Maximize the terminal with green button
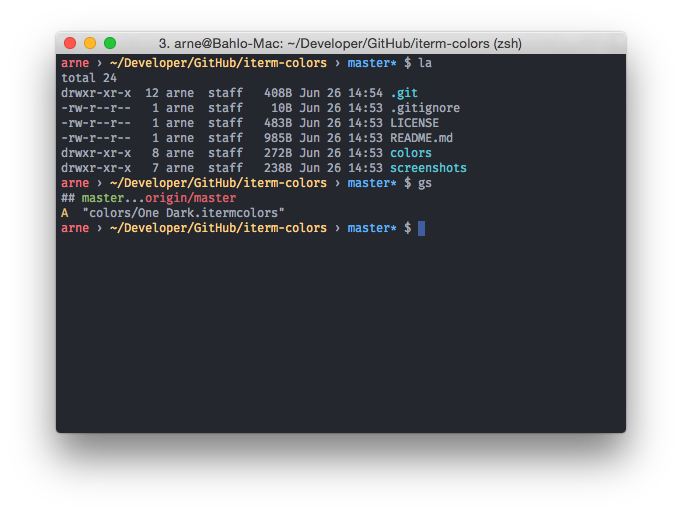The image size is (682, 513). coord(110,43)
